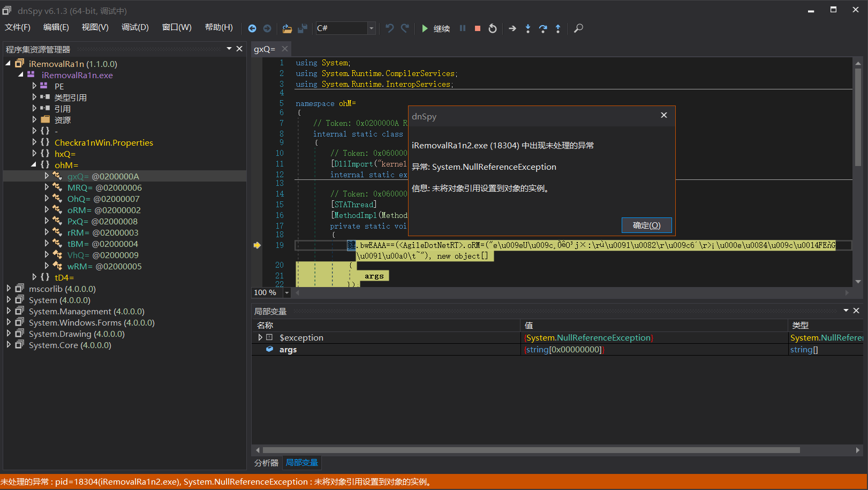The image size is (868, 490).
Task: Click the show next statement arrow
Action: [512, 28]
